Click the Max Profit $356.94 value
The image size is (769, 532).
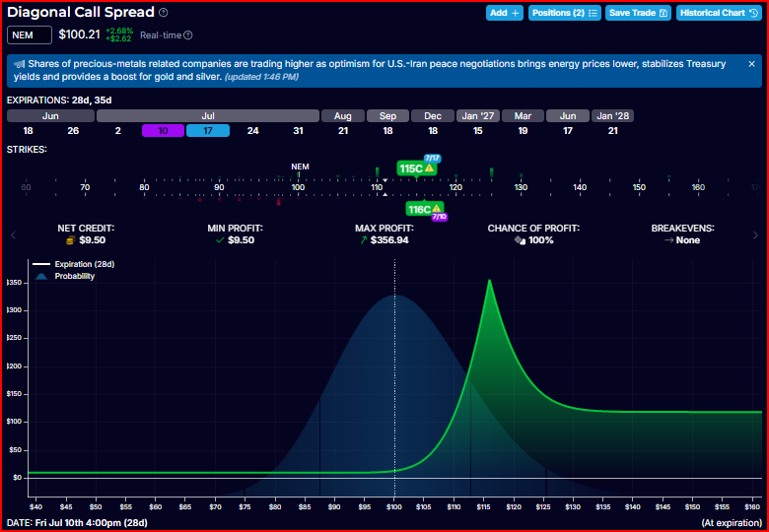pos(389,240)
